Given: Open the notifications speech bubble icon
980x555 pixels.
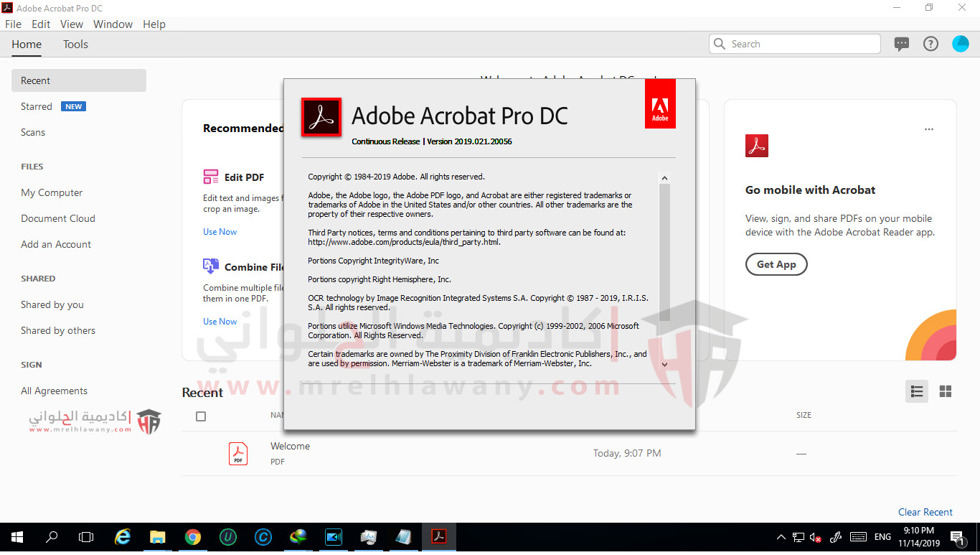Looking at the screenshot, I should point(902,44).
